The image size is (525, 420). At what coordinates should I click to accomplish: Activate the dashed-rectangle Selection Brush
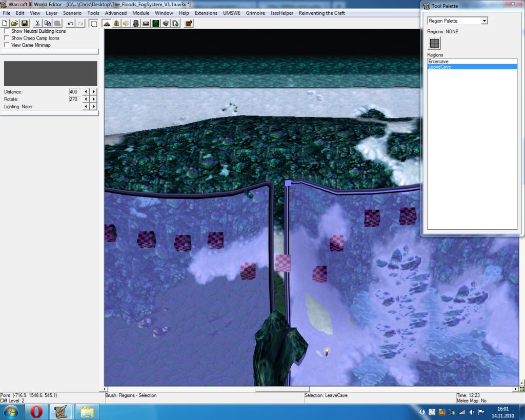tap(94, 24)
